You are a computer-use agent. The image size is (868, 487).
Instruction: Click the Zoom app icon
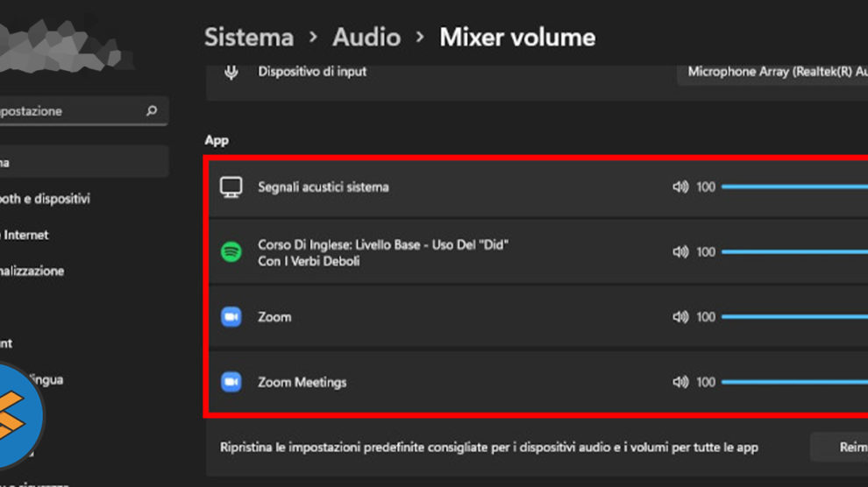[x=231, y=317]
